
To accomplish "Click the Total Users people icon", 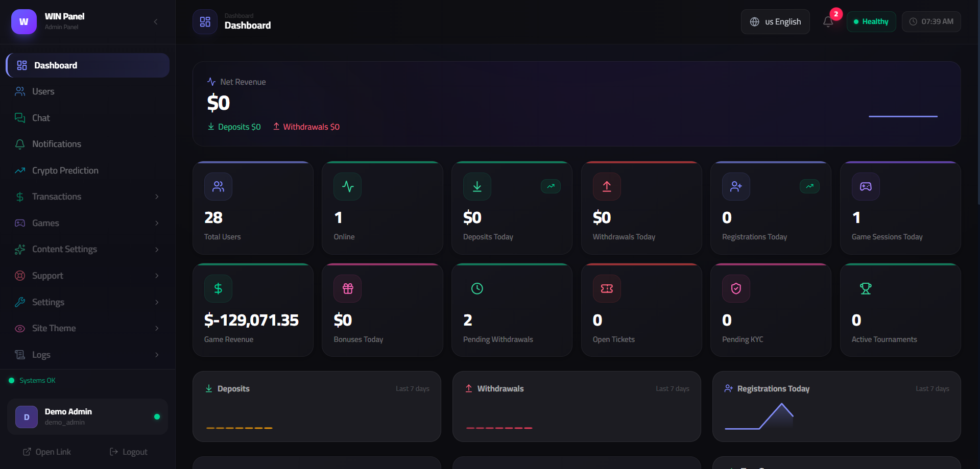I will click(218, 187).
